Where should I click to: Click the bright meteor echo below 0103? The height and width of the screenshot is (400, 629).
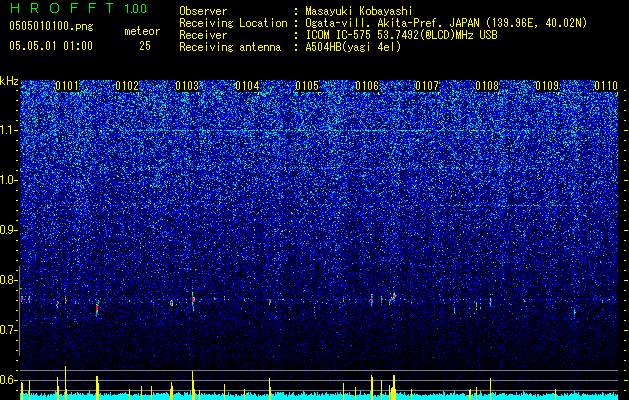tap(193, 299)
